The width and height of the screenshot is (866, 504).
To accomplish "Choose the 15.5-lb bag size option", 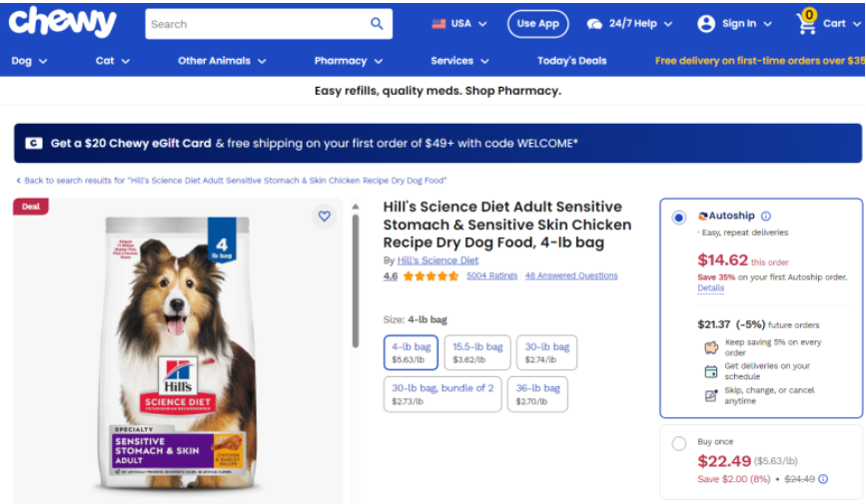I will point(476,352).
